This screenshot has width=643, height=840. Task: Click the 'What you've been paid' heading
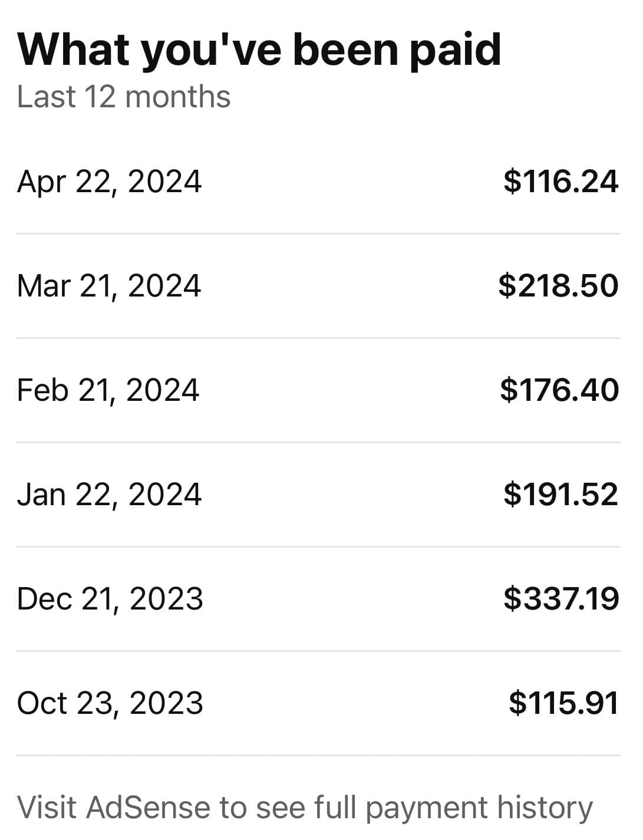pos(259,51)
